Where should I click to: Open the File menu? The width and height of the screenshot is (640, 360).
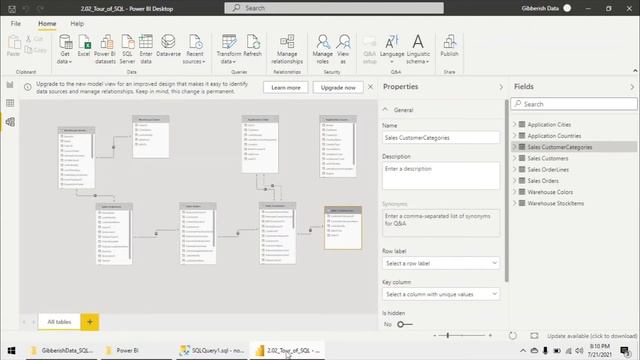point(16,24)
